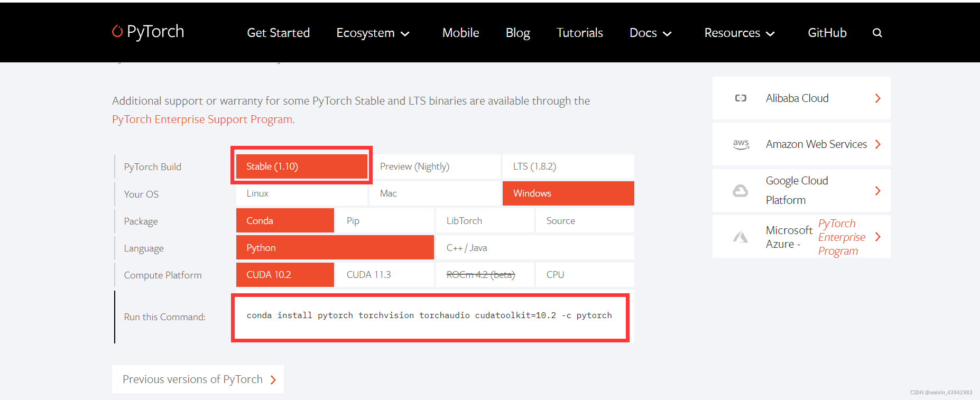This screenshot has width=980, height=400.
Task: Select the CUDA 10.2 compute platform
Action: (285, 275)
